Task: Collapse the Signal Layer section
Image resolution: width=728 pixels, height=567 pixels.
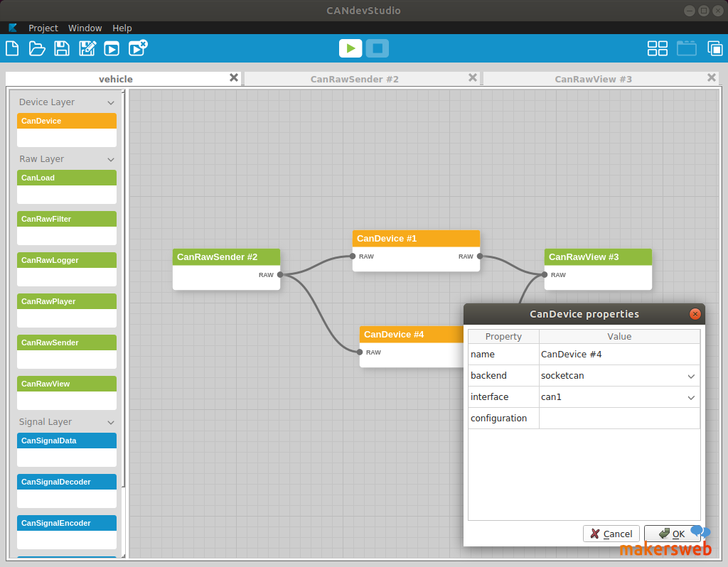Action: coord(110,423)
